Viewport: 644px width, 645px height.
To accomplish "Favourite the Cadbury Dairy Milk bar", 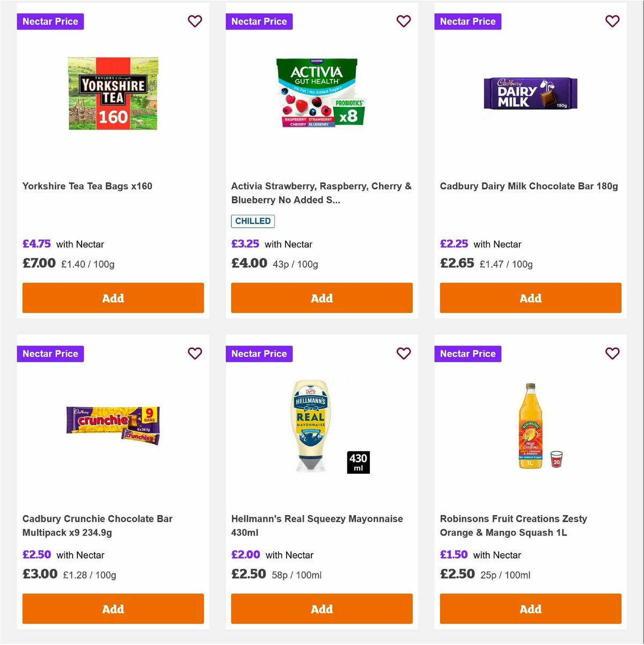I will [x=612, y=21].
